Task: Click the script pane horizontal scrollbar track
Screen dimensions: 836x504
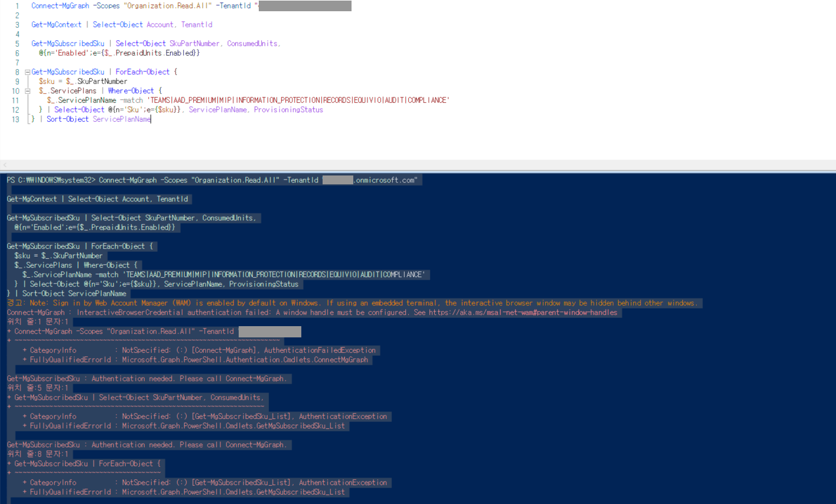Action: (419, 165)
